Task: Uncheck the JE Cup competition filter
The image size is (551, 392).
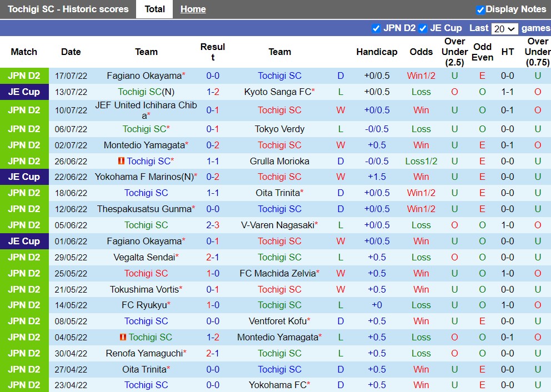Action: [423, 28]
